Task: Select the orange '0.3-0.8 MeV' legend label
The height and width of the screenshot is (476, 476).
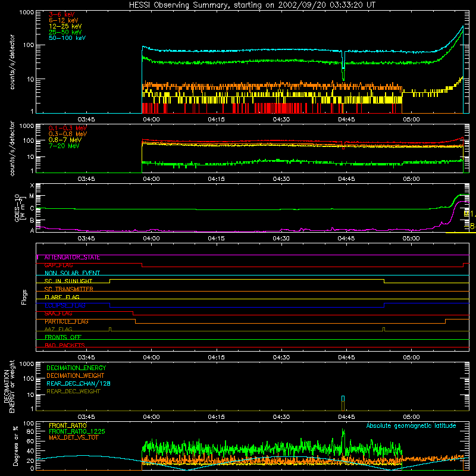Action: pos(68,134)
